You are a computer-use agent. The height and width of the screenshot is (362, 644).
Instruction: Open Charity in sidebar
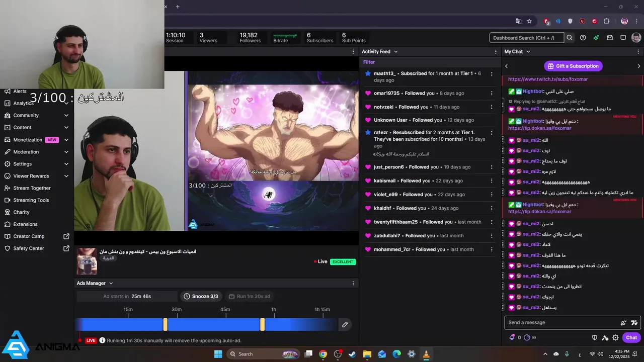point(21,212)
